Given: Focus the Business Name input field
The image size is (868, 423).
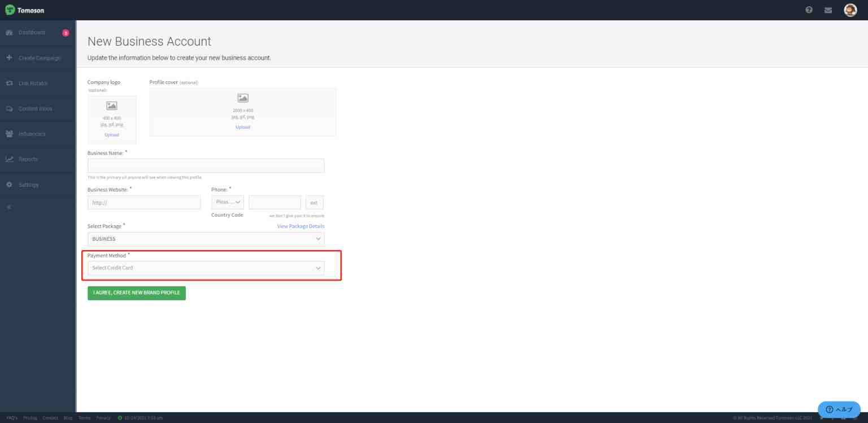Looking at the screenshot, I should click(x=206, y=165).
